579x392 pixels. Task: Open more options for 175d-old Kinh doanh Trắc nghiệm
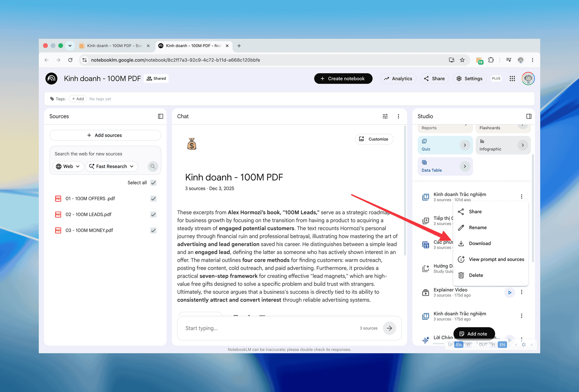click(521, 316)
